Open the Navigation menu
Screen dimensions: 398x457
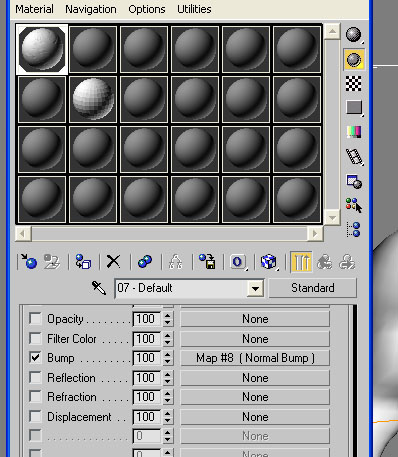(x=91, y=9)
